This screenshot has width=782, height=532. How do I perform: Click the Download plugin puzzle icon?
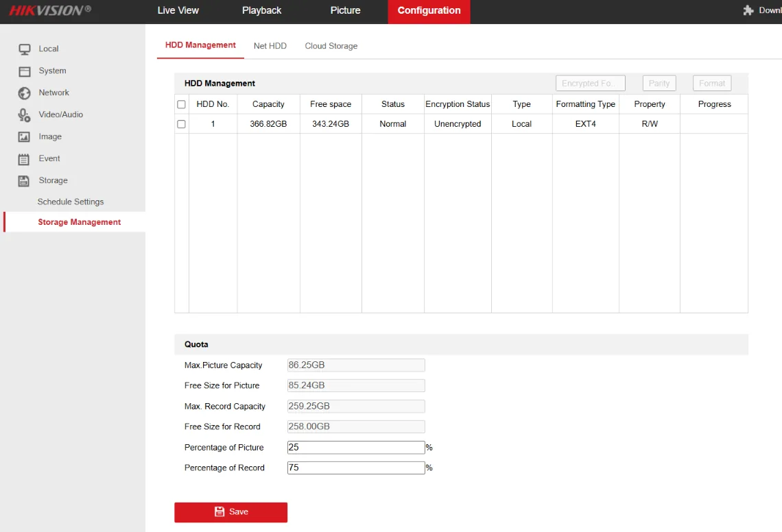748,10
